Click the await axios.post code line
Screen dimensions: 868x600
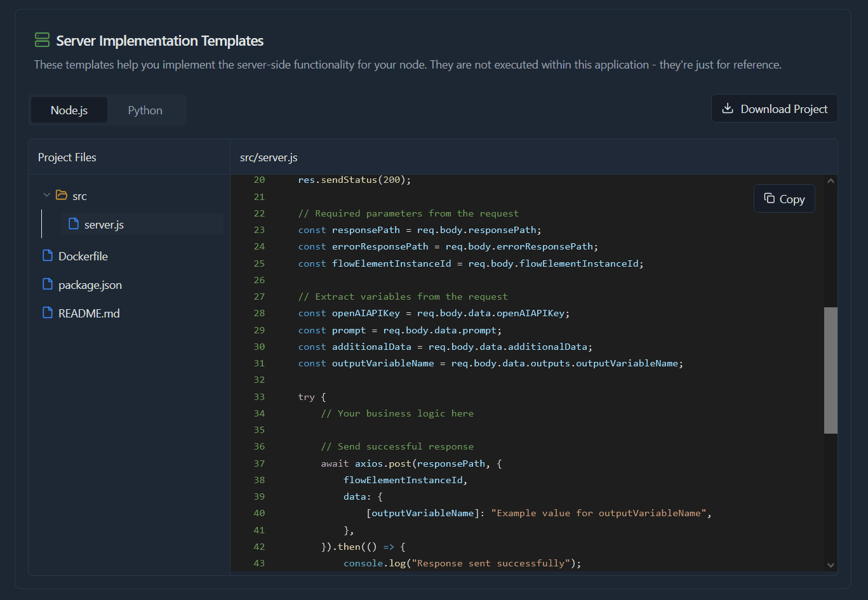click(x=411, y=463)
